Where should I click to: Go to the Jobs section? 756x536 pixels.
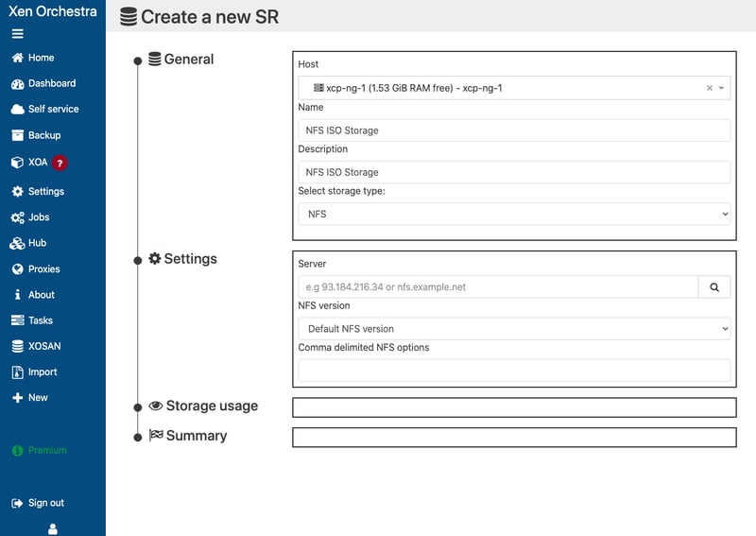(x=38, y=216)
